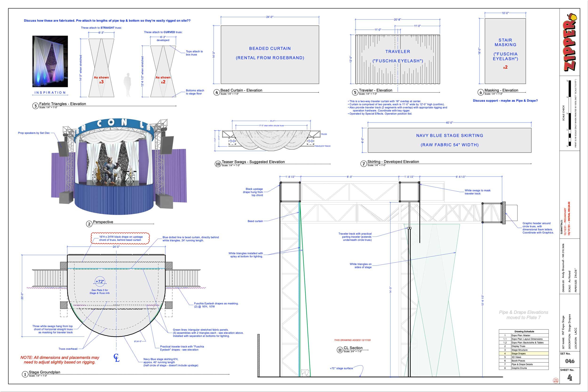This screenshot has width=588, height=392.
Task: Select row 'Display Truss' in the schedule
Action: (524, 346)
